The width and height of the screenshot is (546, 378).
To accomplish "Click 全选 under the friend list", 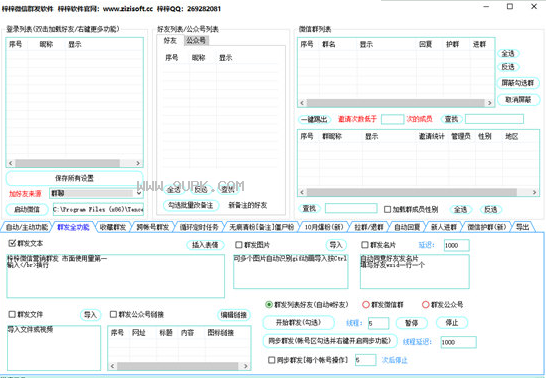I will (174, 189).
